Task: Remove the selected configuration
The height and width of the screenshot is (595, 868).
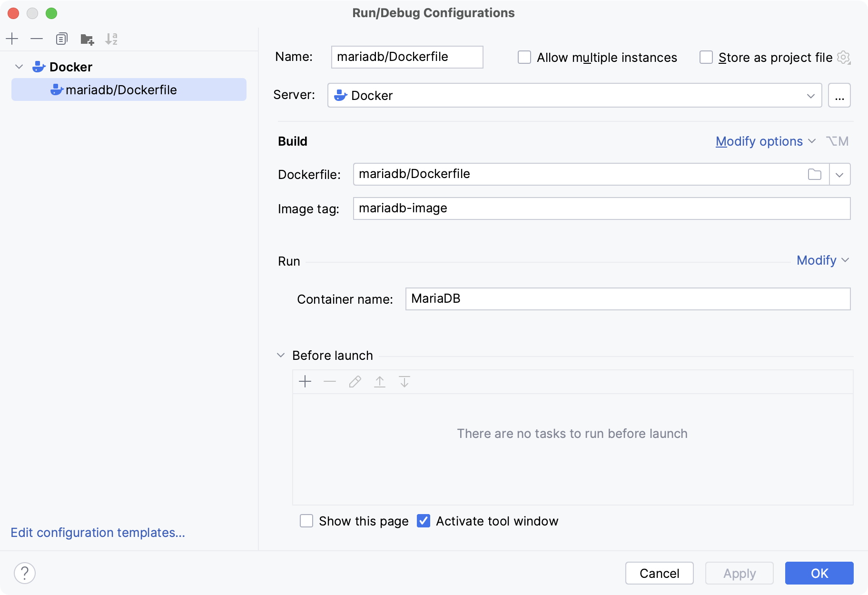Action: point(37,39)
